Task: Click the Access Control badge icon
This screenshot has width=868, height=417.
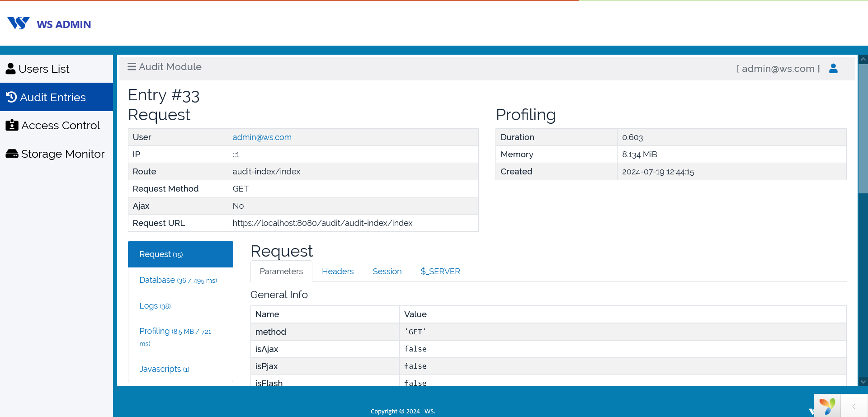Action: pos(12,125)
